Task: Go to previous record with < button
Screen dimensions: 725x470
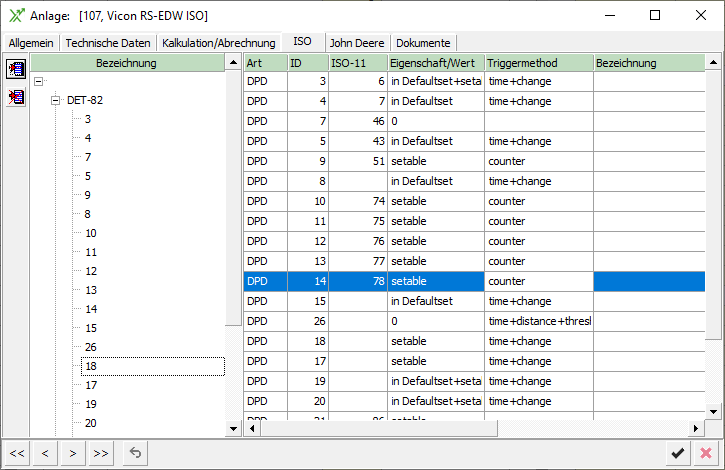Action: tap(45, 453)
